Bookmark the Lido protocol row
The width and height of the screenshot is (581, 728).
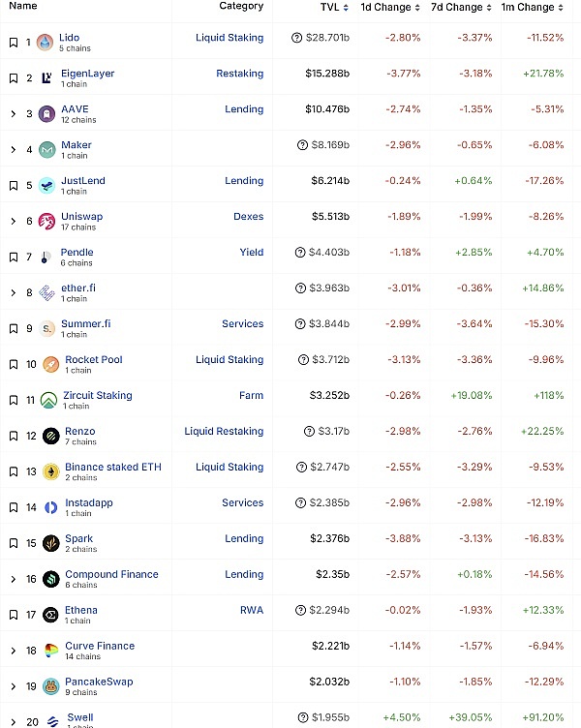click(14, 43)
